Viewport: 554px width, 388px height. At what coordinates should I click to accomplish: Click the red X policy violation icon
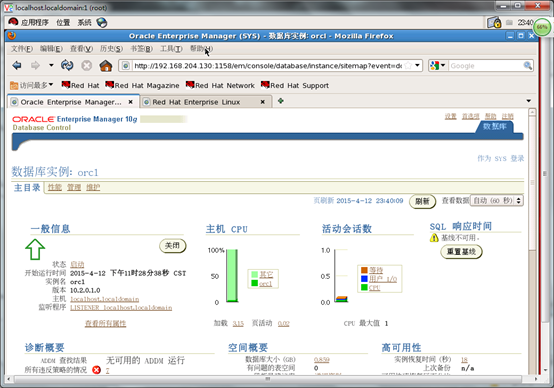[96, 370]
